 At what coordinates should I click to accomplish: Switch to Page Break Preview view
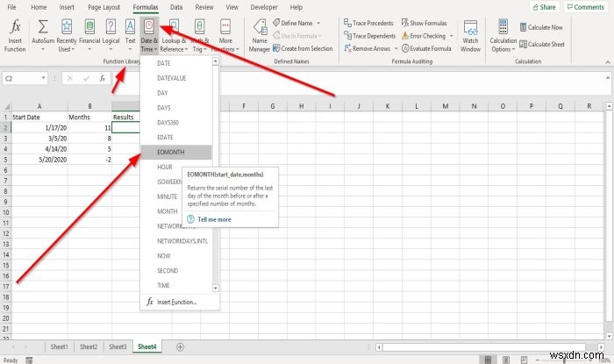point(524,360)
